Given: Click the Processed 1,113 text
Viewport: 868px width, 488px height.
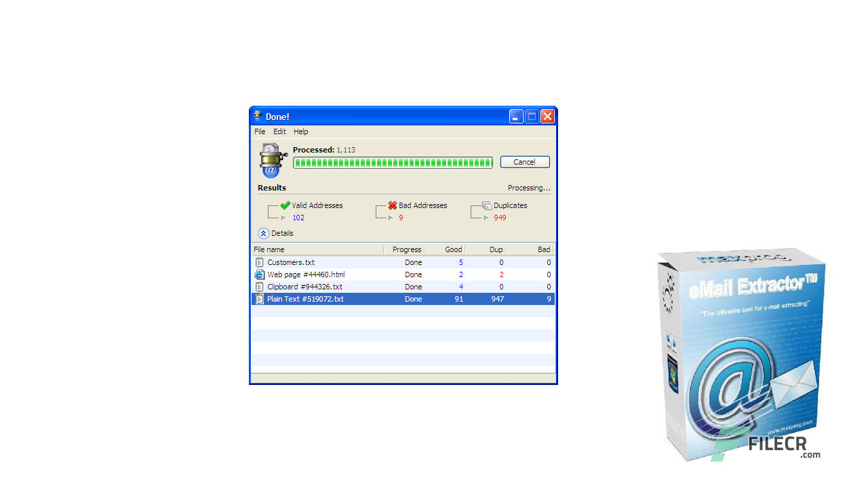Looking at the screenshot, I should click(x=324, y=150).
